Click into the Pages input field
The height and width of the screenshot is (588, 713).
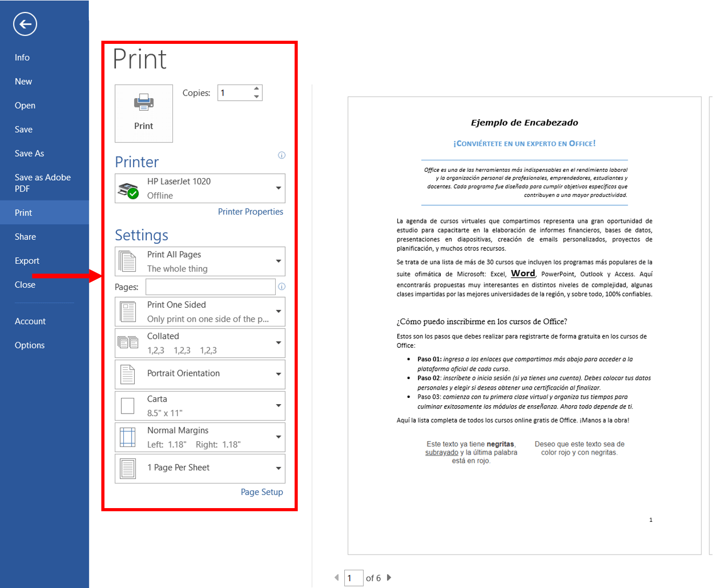coord(211,287)
